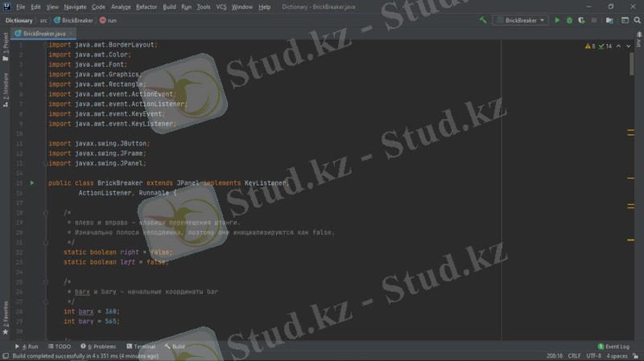
Task: Go to previous highlighted error arrow
Action: 618,47
